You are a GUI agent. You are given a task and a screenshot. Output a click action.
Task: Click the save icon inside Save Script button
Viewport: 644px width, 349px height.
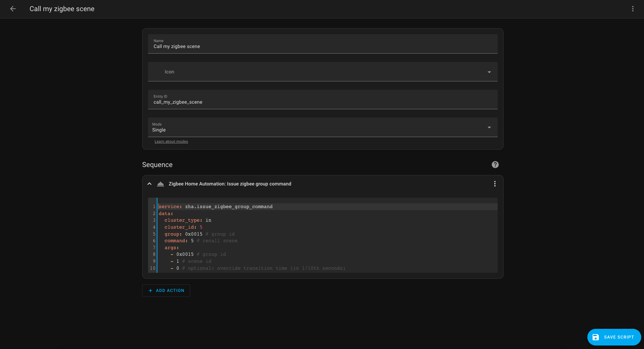pos(596,337)
